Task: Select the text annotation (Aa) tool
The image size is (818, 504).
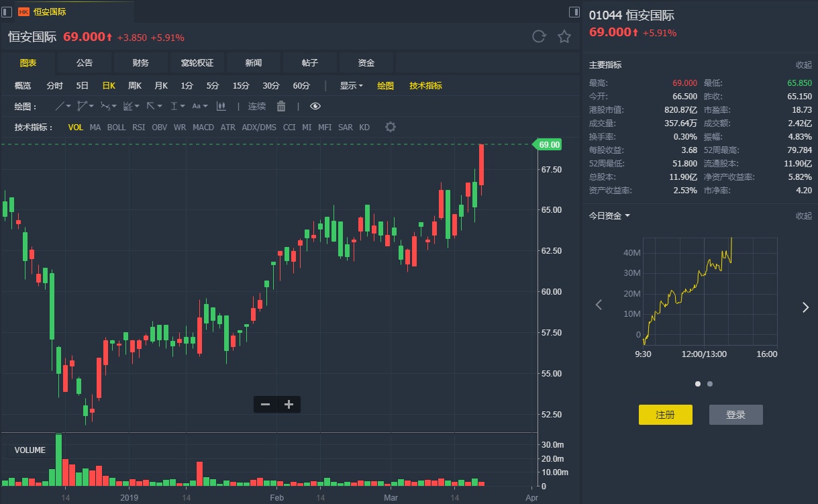Action: [x=197, y=106]
